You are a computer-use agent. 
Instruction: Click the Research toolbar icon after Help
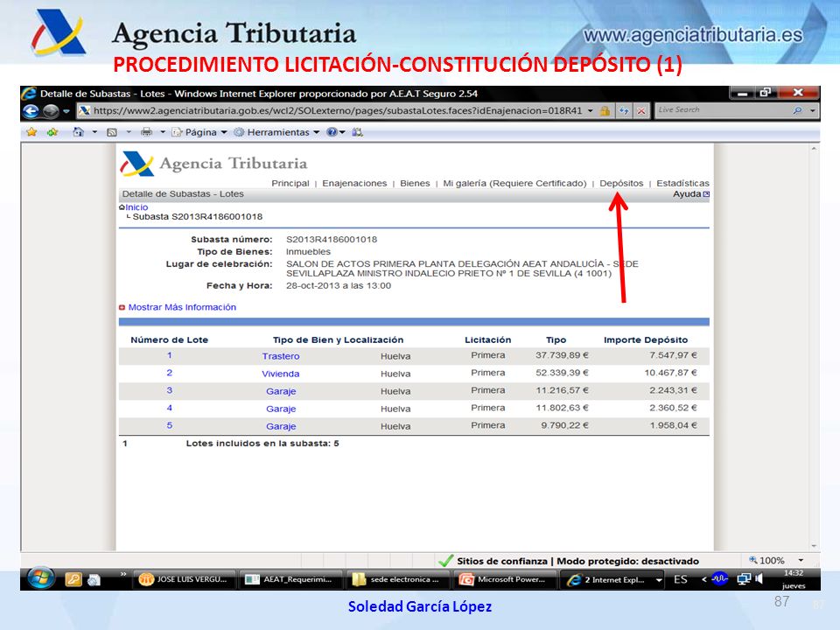click(x=357, y=132)
